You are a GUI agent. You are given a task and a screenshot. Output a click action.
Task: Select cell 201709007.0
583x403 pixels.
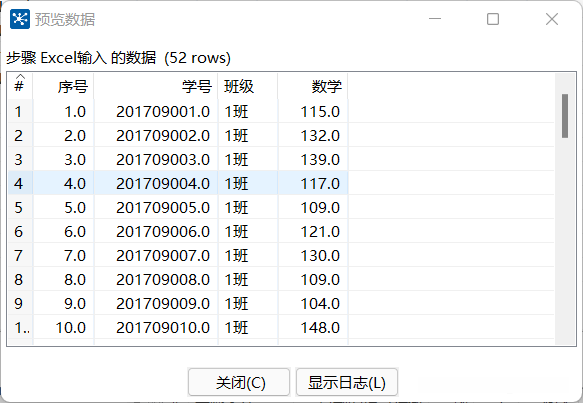[x=156, y=255]
